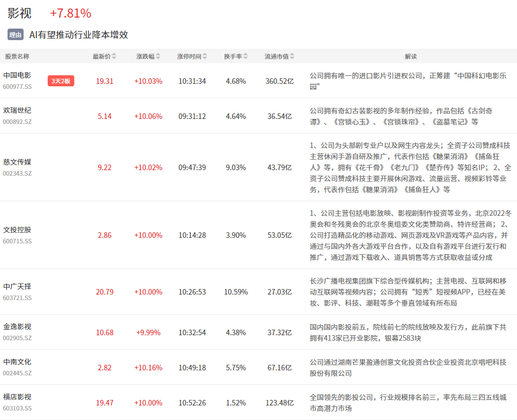Click the 股票名称 column header
The image size is (517, 420).
(x=17, y=56)
